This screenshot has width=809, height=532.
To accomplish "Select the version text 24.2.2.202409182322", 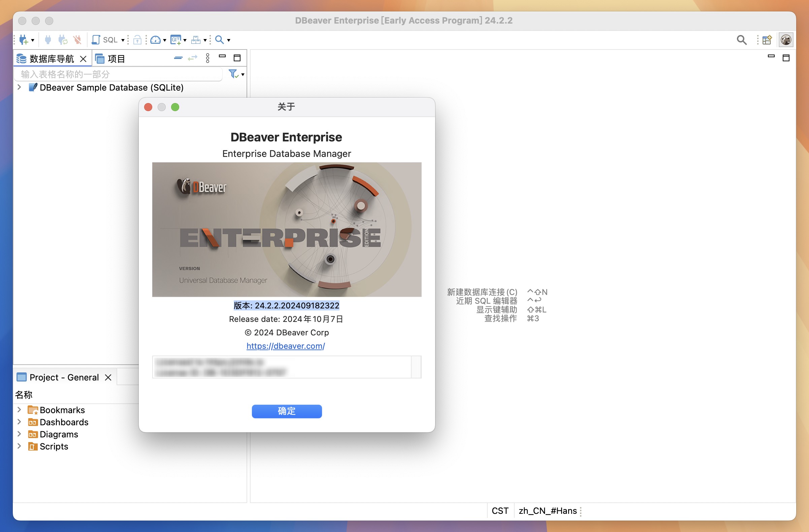I will [297, 305].
